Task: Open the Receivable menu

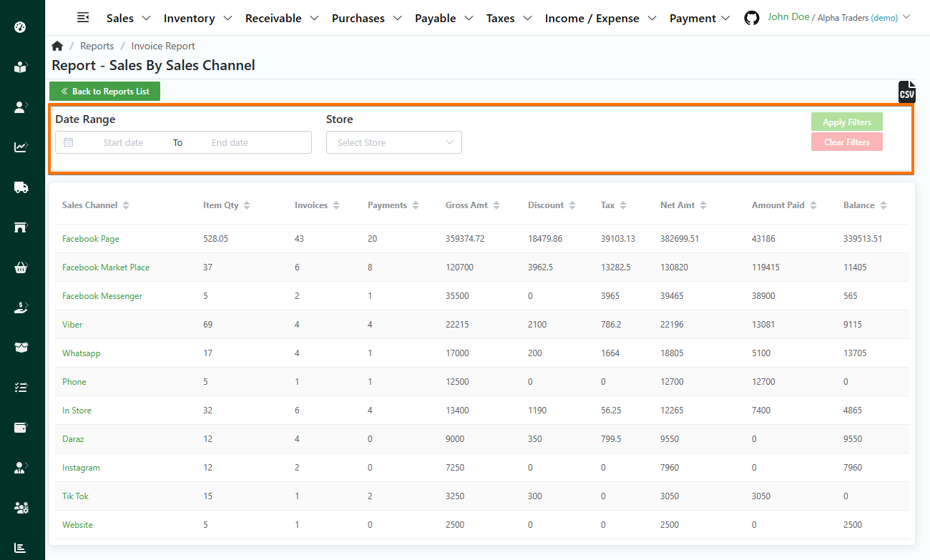Action: [x=282, y=18]
